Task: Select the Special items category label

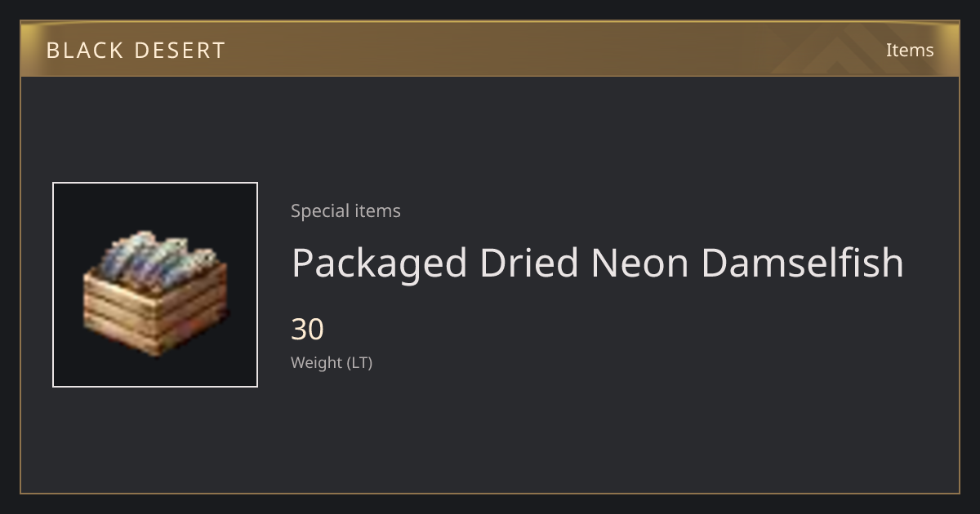Action: click(x=345, y=210)
